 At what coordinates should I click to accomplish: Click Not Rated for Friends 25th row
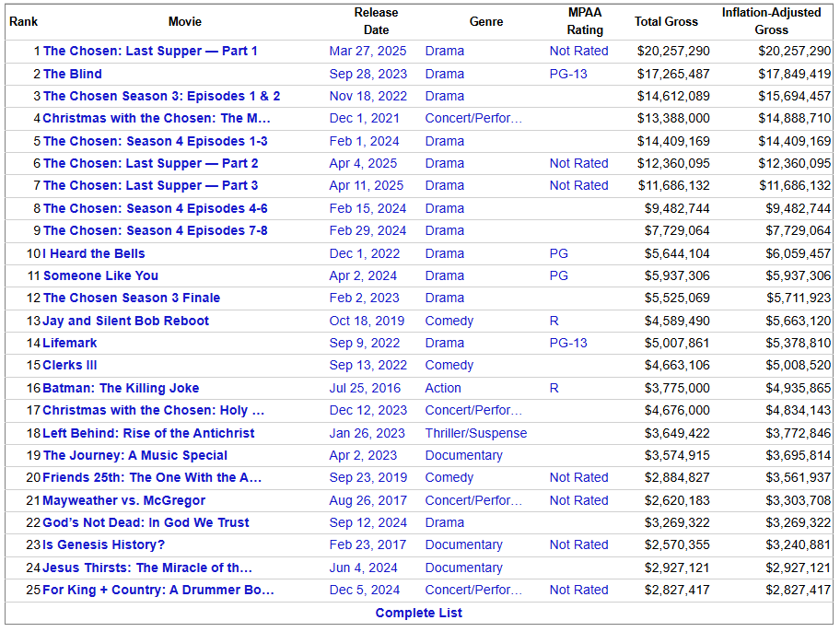pos(578,477)
